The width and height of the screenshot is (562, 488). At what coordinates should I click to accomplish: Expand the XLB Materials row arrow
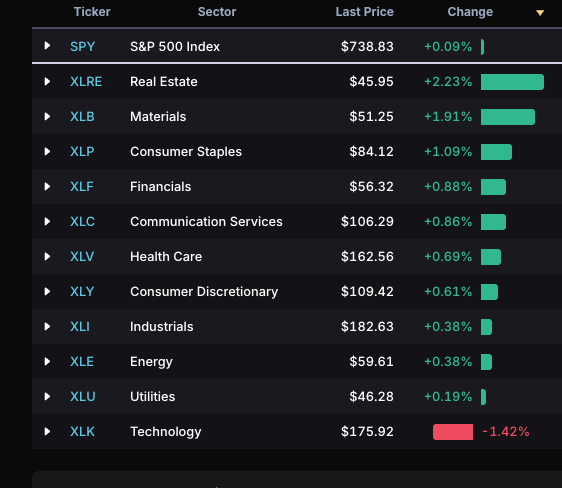click(x=47, y=116)
